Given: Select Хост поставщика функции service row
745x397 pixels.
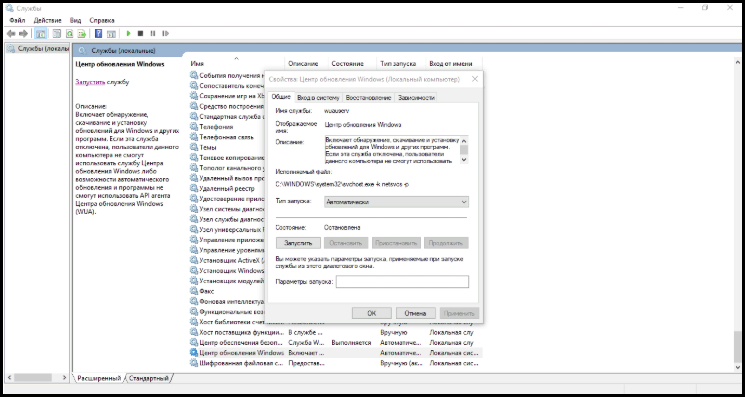Looking at the screenshot, I should (335, 332).
